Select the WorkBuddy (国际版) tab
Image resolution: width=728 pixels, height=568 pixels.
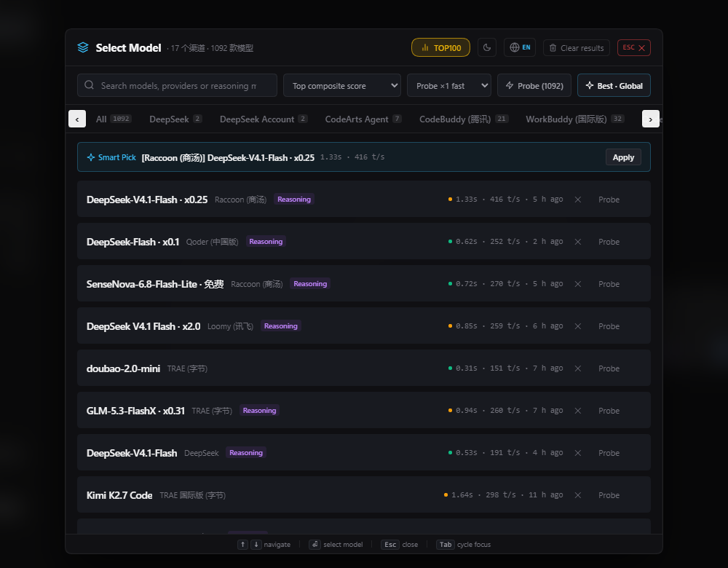tap(575, 119)
